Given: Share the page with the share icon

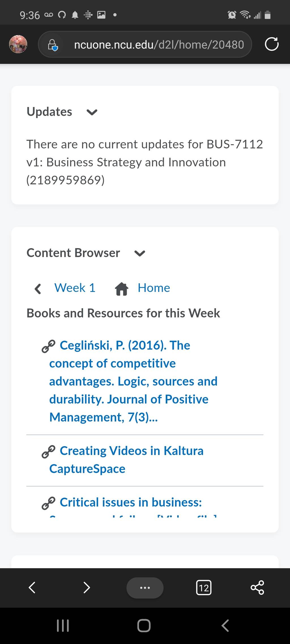Looking at the screenshot, I should [x=257, y=588].
